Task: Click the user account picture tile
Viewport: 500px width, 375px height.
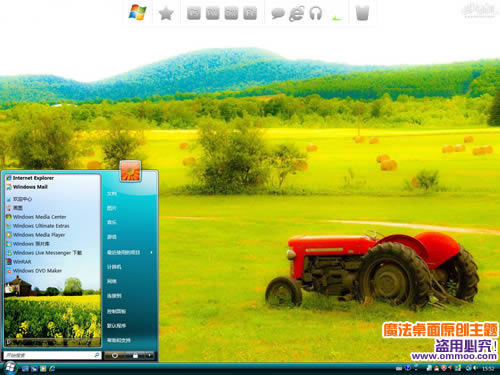Action: click(x=130, y=171)
